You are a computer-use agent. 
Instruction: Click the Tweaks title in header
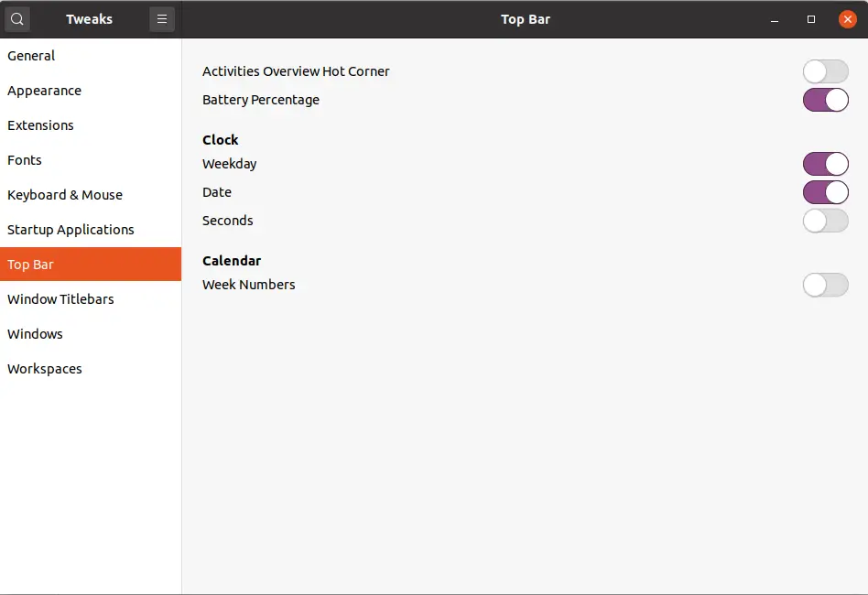pyautogui.click(x=89, y=19)
